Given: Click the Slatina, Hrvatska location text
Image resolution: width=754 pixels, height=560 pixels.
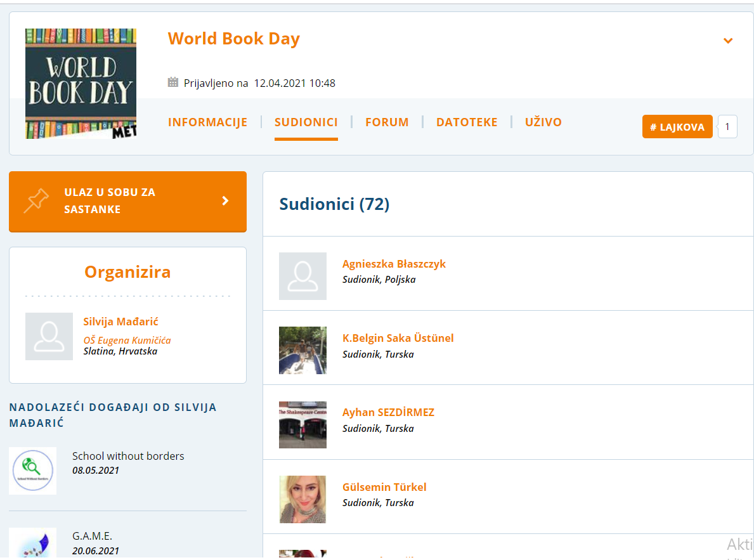Looking at the screenshot, I should pyautogui.click(x=120, y=351).
